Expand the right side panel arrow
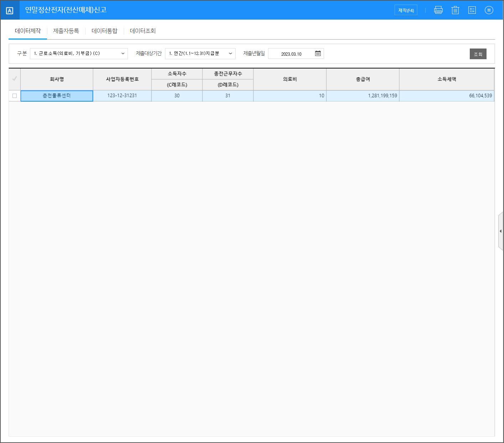The image size is (504, 443). pyautogui.click(x=500, y=231)
